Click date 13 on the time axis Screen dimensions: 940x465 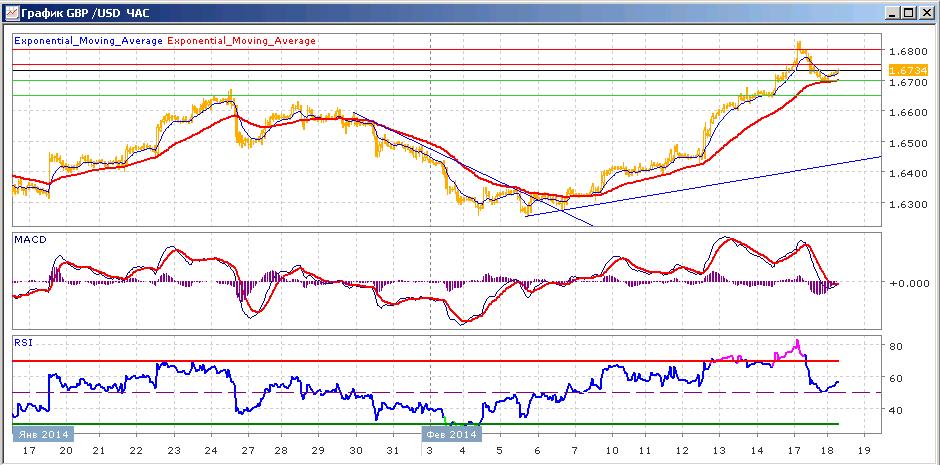click(719, 451)
